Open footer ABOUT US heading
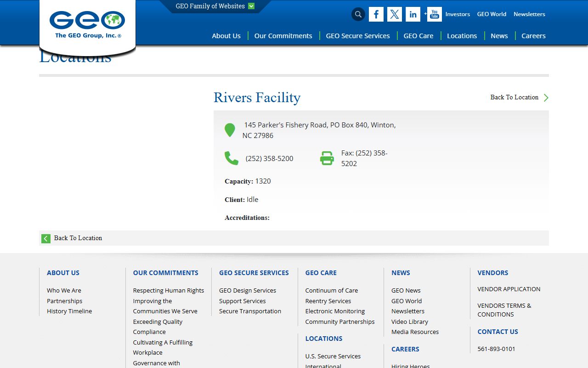The width and height of the screenshot is (588, 368). coord(63,273)
